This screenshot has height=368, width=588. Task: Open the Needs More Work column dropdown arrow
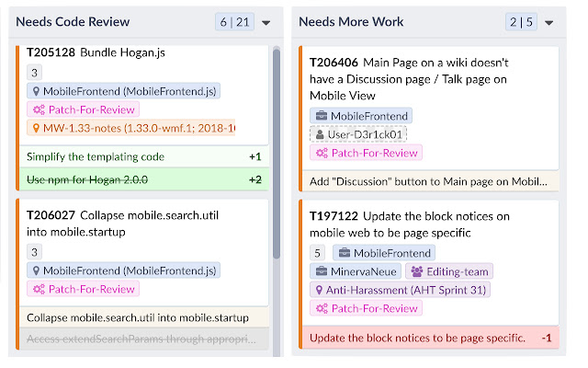tap(548, 23)
